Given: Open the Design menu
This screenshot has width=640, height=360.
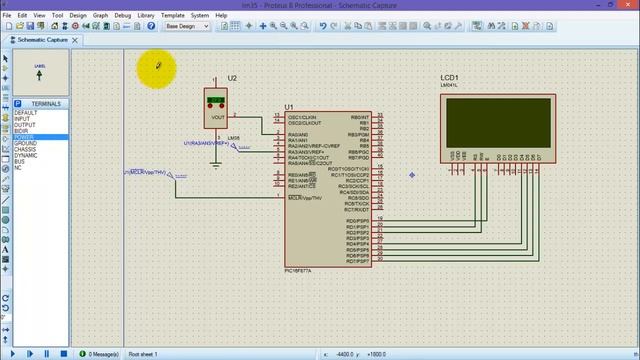Looking at the screenshot, I should point(78,16).
